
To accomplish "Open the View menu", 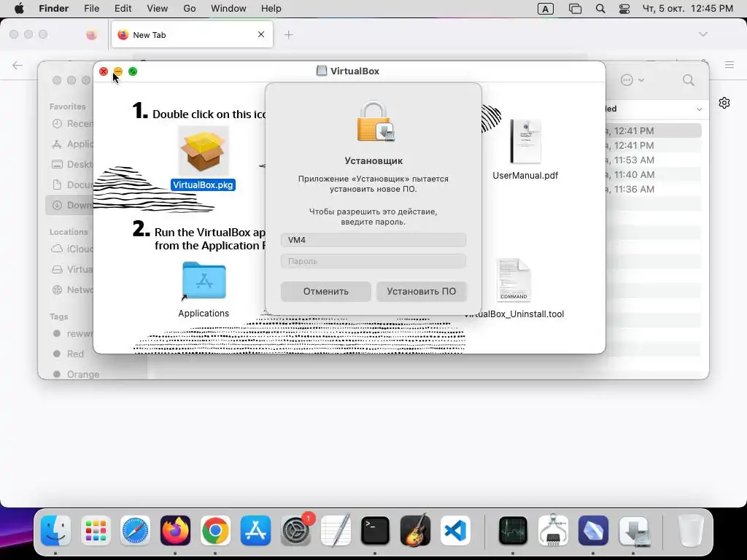I will 158,9.
